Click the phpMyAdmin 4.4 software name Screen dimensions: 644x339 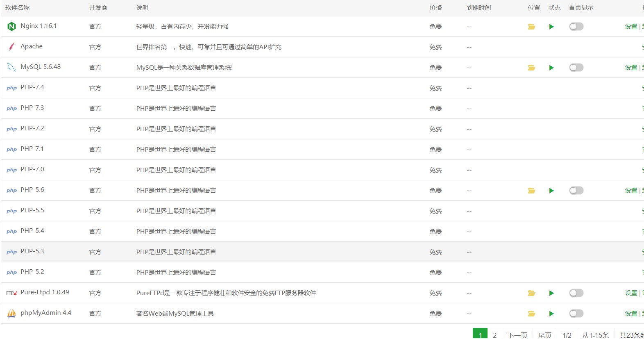46,313
